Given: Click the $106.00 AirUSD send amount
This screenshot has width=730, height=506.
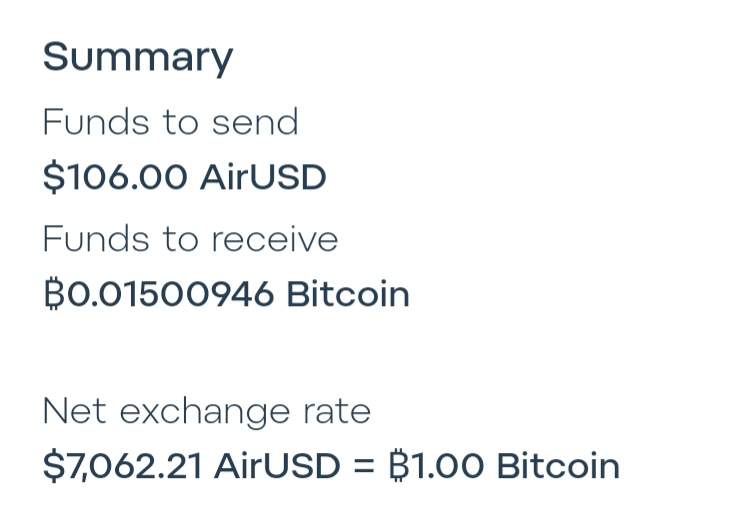Looking at the screenshot, I should tap(184, 178).
